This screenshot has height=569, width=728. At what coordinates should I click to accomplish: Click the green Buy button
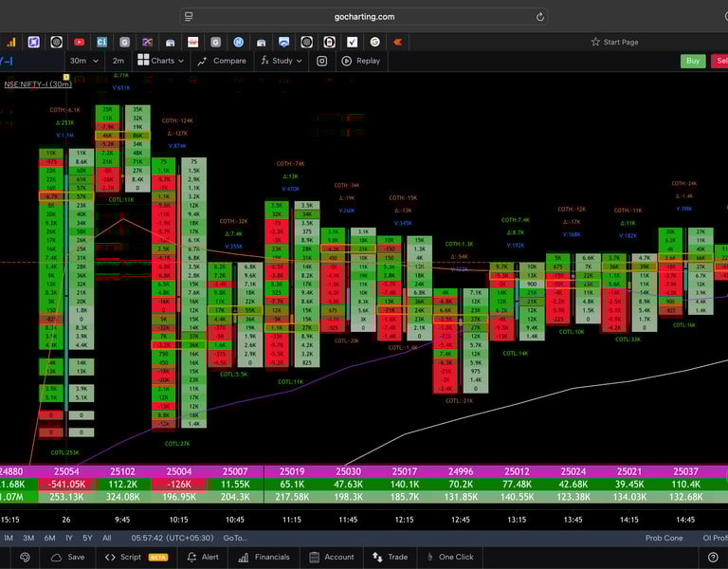[x=693, y=61]
